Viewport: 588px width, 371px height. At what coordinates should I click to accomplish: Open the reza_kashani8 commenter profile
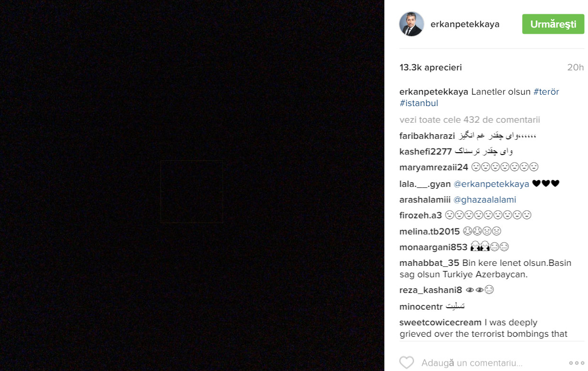pyautogui.click(x=431, y=290)
